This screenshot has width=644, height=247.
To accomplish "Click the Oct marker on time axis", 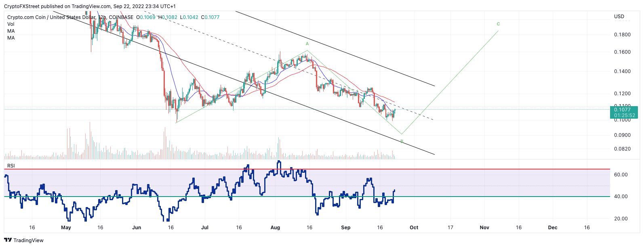I will [414, 228].
